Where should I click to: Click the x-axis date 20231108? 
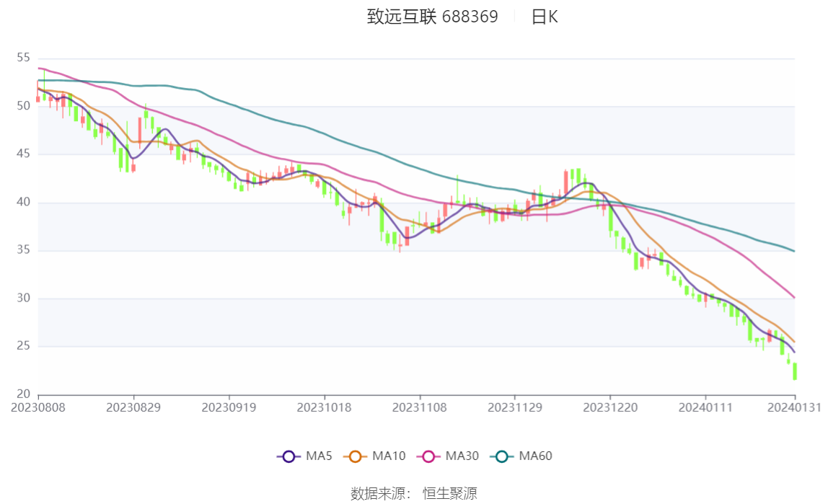coord(419,408)
